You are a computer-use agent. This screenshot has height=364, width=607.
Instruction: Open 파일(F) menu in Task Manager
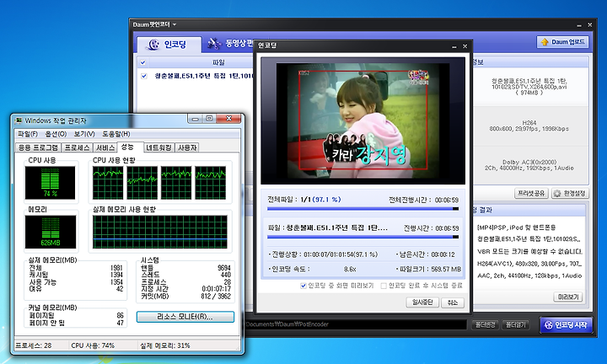point(28,134)
